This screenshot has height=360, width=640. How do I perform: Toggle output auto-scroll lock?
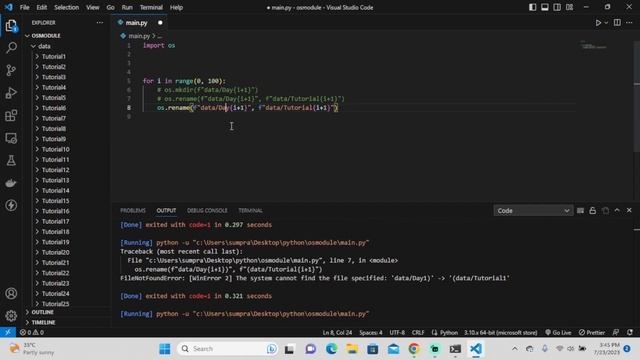tap(593, 211)
